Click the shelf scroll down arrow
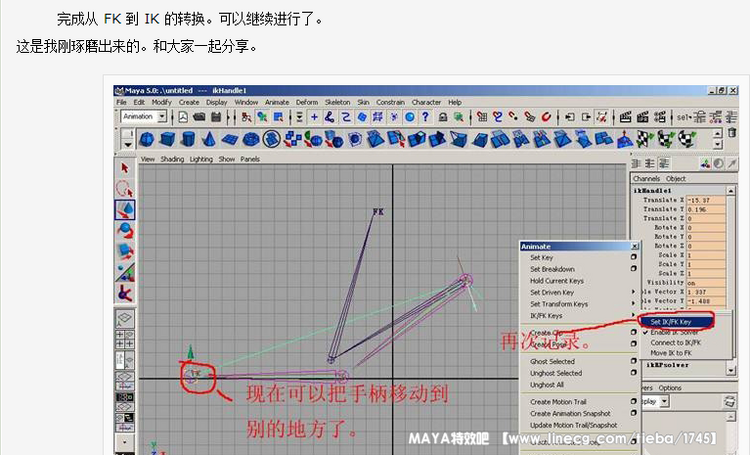This screenshot has height=455, width=750. (x=717, y=144)
